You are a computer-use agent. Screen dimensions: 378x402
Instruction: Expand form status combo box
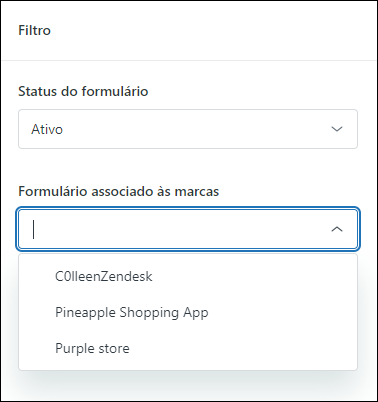(188, 129)
